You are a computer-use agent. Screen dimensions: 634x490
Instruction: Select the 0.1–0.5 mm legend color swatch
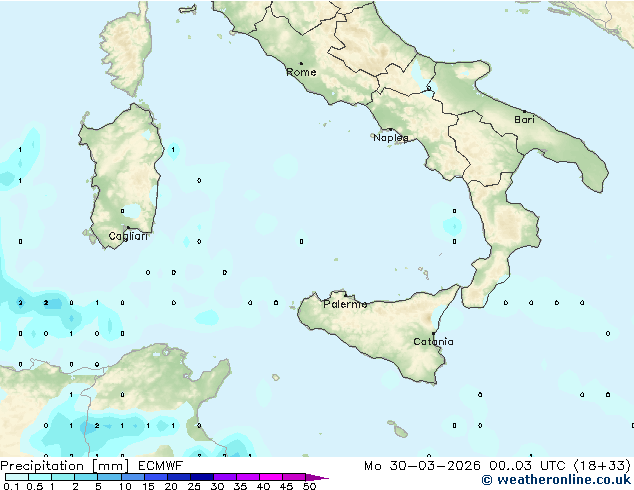coord(17,477)
